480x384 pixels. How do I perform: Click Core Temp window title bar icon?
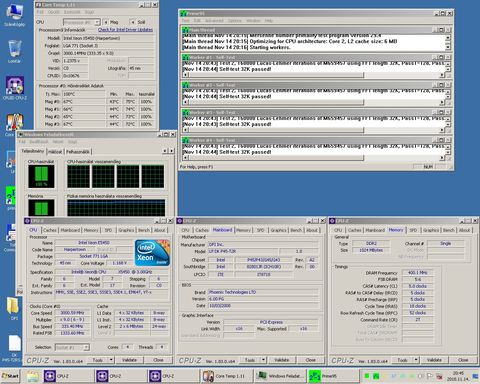tap(38, 5)
